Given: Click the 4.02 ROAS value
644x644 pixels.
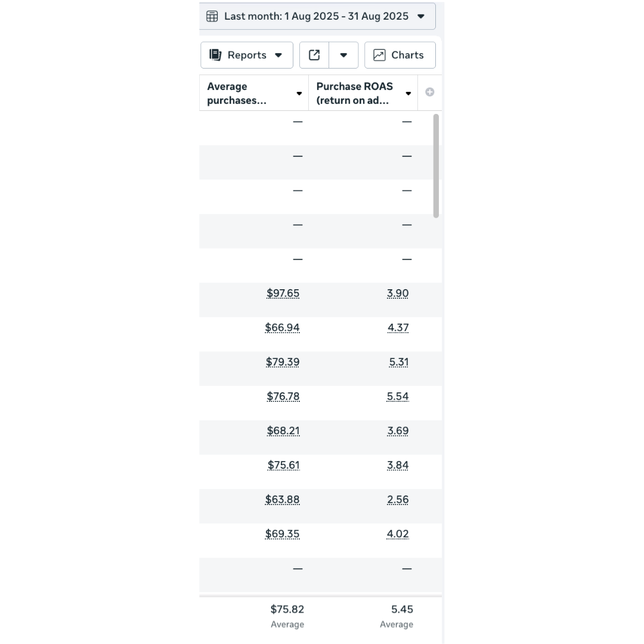Looking at the screenshot, I should 398,534.
